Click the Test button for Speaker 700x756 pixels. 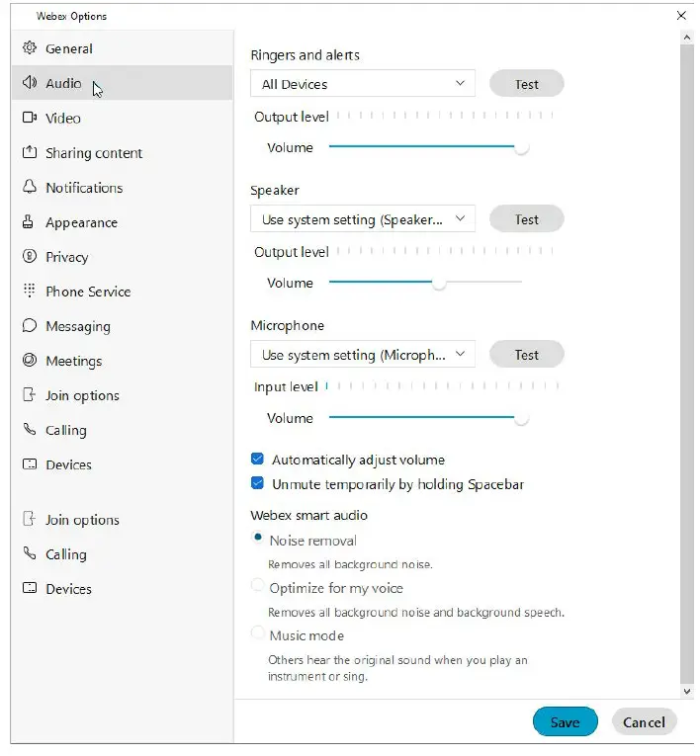[x=526, y=219]
